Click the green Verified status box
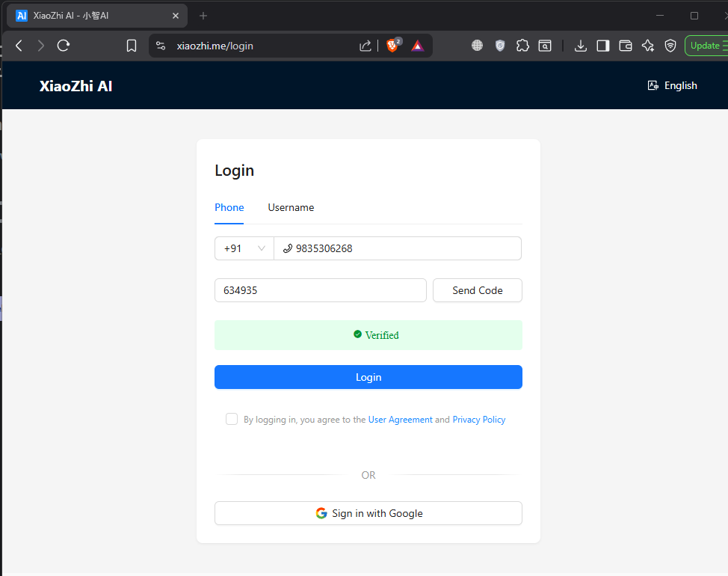The width and height of the screenshot is (728, 576). [368, 335]
